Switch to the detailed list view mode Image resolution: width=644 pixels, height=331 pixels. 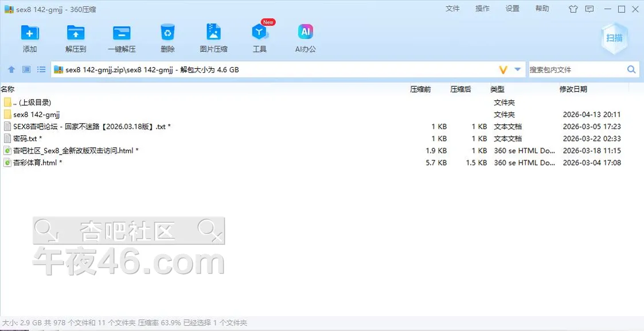click(41, 70)
